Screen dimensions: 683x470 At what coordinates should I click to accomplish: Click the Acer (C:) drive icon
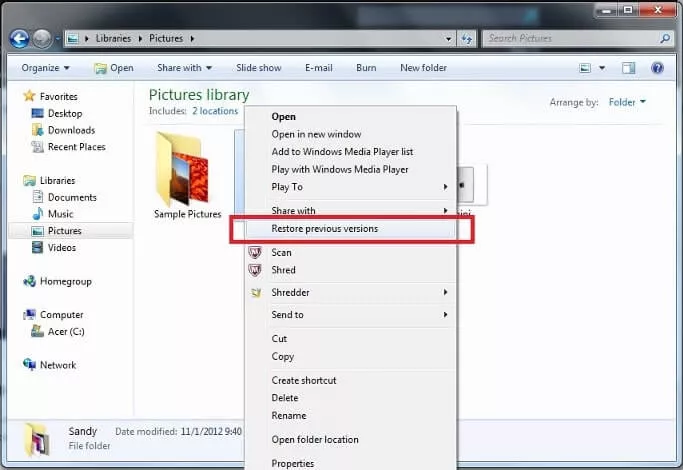(37, 331)
